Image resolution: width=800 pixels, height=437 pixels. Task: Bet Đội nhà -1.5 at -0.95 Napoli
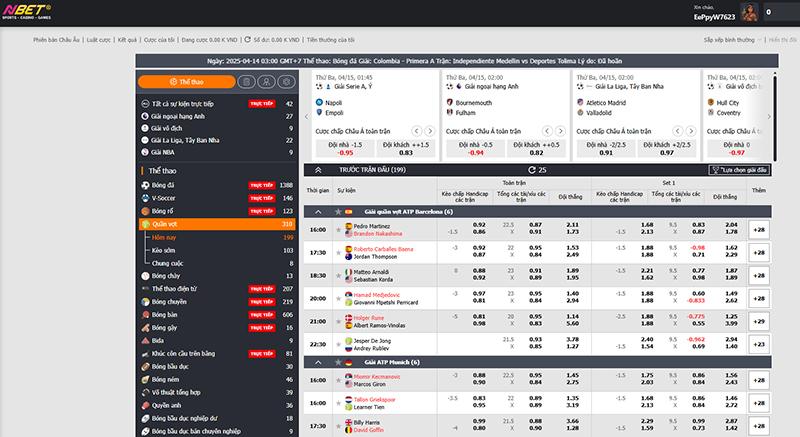[345, 148]
